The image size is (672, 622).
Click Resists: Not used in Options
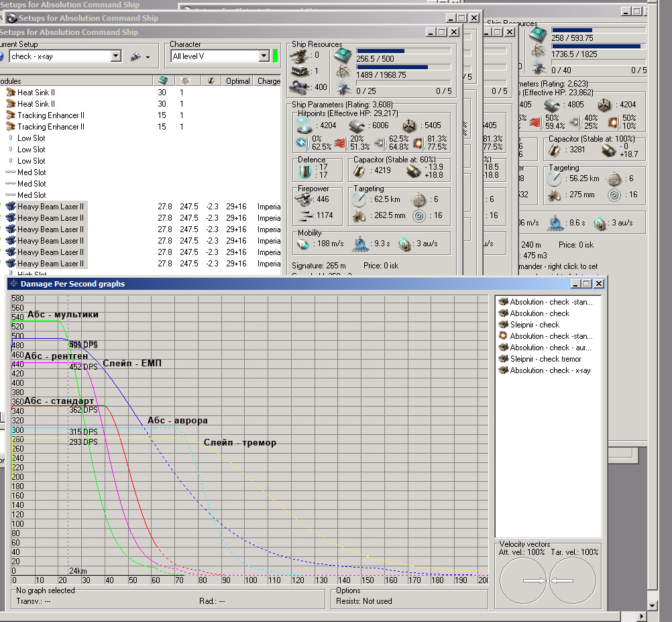click(x=364, y=601)
